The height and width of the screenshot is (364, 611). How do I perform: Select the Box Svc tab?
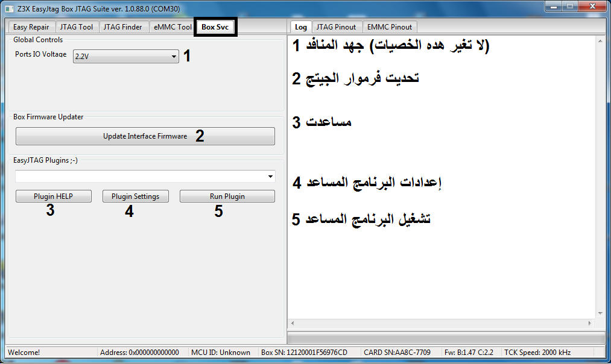coord(215,27)
